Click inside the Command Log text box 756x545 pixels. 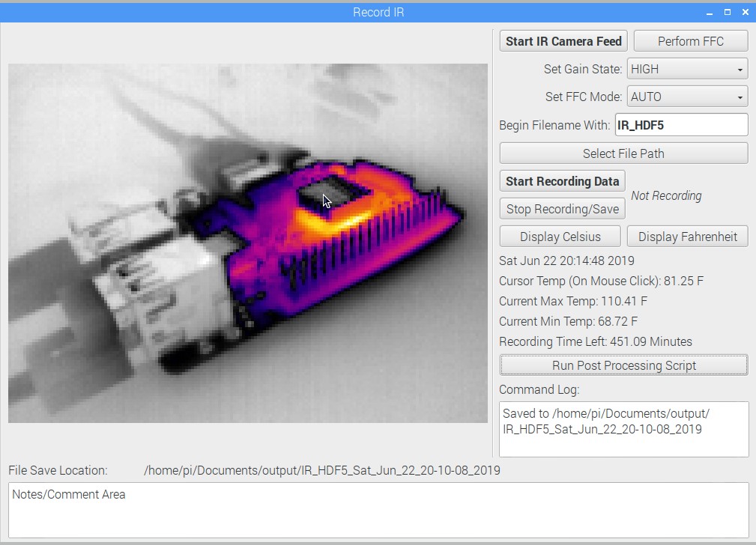coord(623,430)
